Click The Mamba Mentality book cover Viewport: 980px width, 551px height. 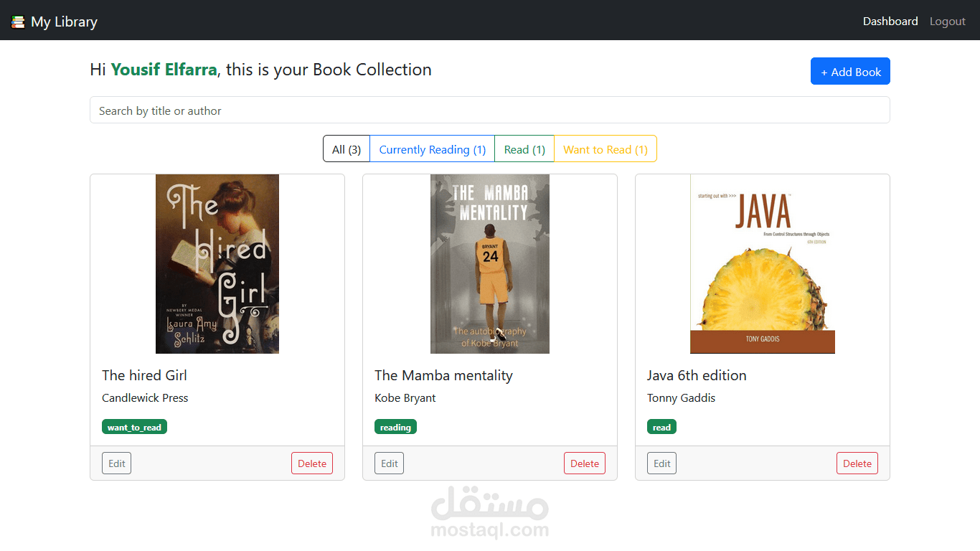(x=490, y=264)
